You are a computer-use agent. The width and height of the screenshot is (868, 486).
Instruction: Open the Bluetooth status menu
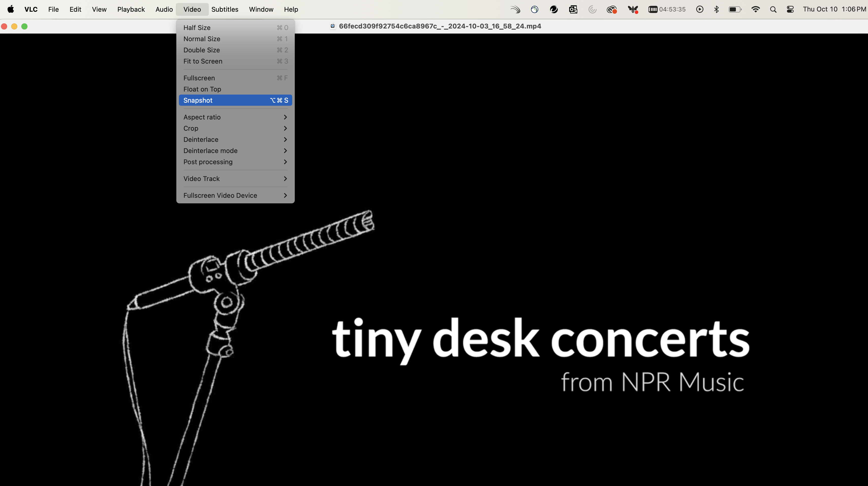pos(716,9)
